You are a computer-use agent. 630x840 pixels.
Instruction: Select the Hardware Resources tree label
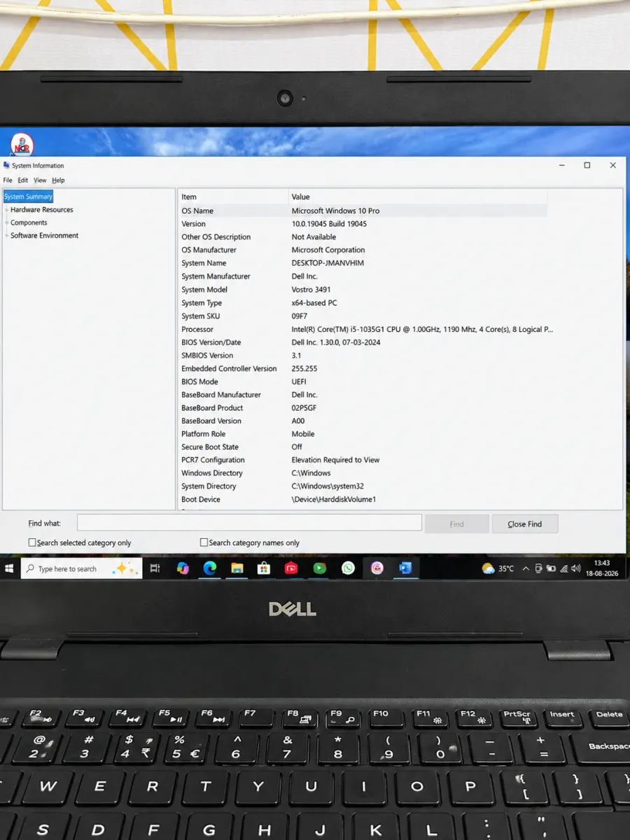click(42, 210)
